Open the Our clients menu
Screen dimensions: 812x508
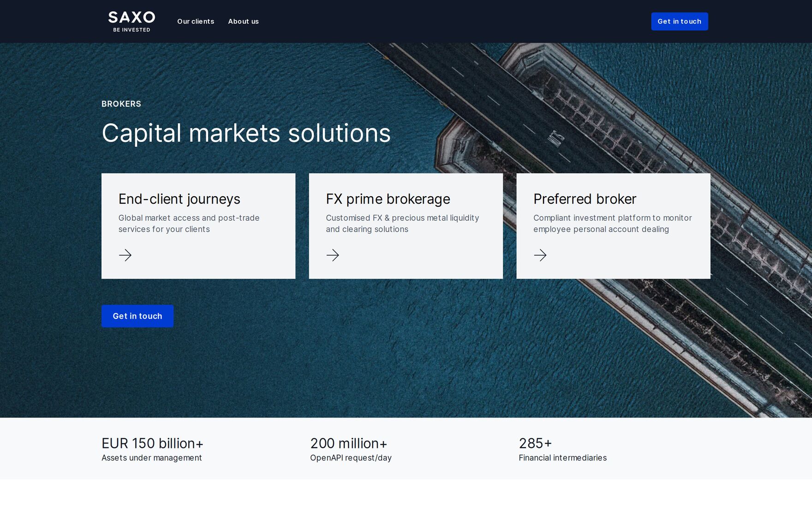[x=196, y=21]
